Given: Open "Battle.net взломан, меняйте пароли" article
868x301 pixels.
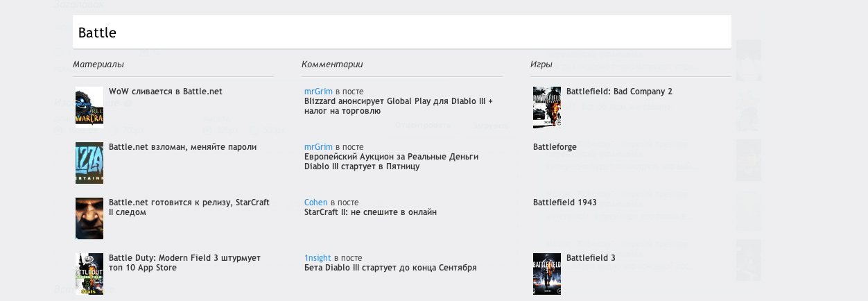Looking at the screenshot, I should (x=183, y=147).
